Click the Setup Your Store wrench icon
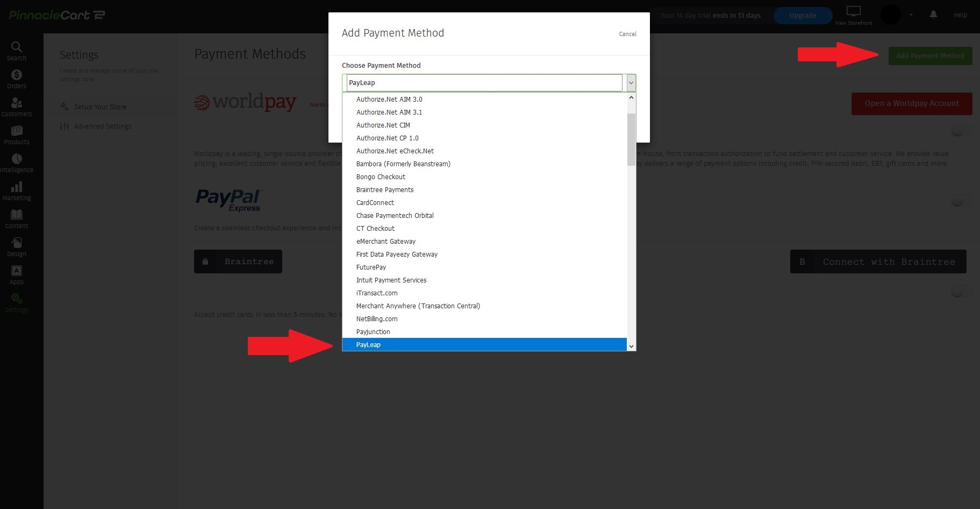This screenshot has height=509, width=980. (65, 107)
